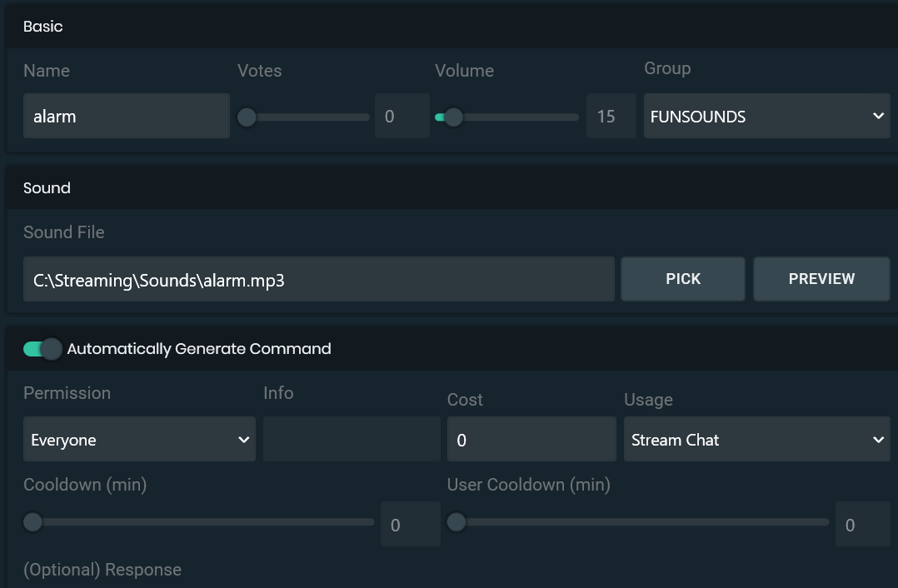Click the Votes slider handle
Viewport: 898px width, 588px height.
[x=247, y=117]
